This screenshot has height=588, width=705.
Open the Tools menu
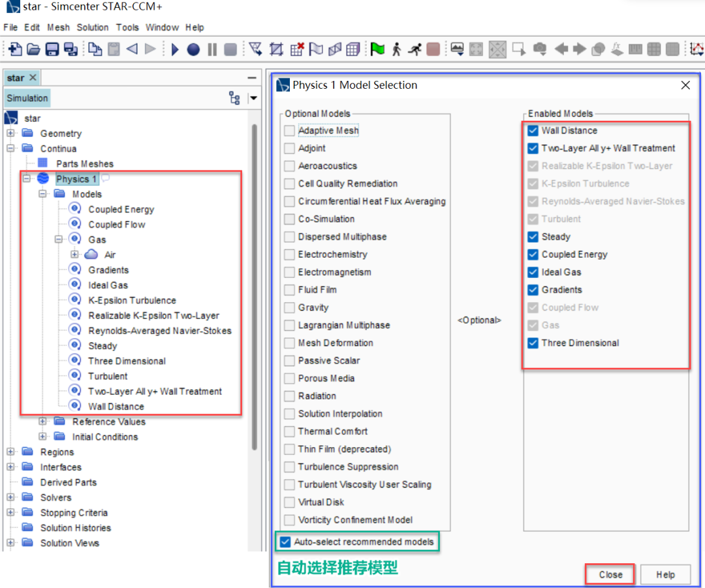click(127, 27)
